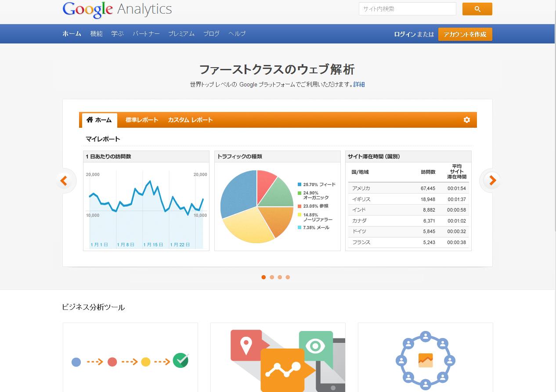The height and width of the screenshot is (392, 556).
Task: Open the 学ぶ navigation item
Action: pyautogui.click(x=118, y=34)
